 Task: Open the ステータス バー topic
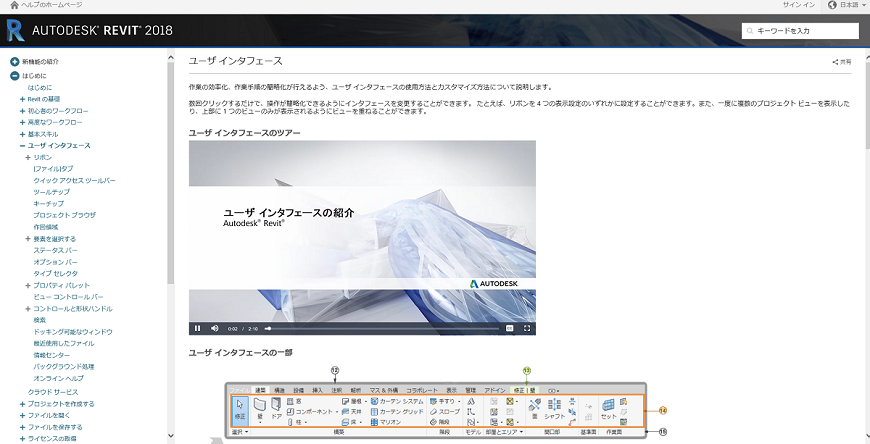click(55, 250)
